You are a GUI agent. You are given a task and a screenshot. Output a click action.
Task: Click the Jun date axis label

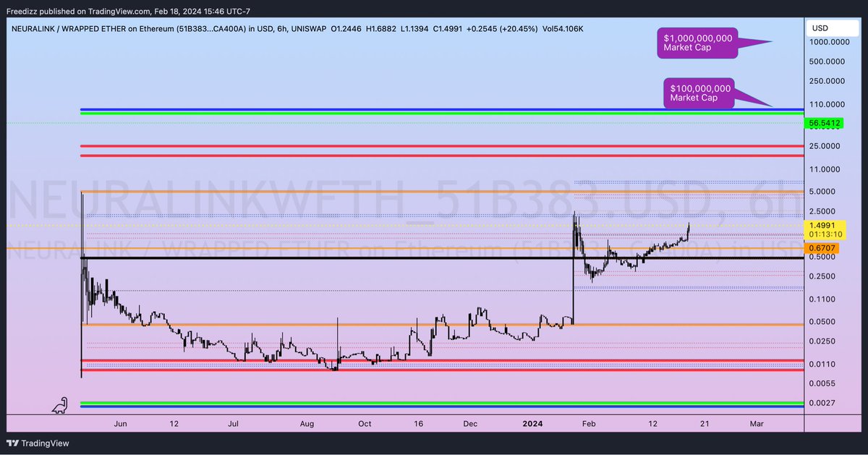coord(121,423)
